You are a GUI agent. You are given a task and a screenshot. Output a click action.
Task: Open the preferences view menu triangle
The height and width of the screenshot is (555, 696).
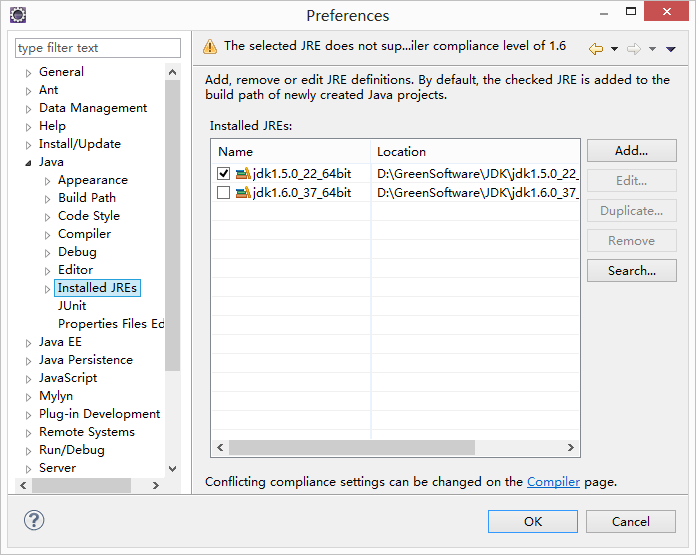(671, 49)
